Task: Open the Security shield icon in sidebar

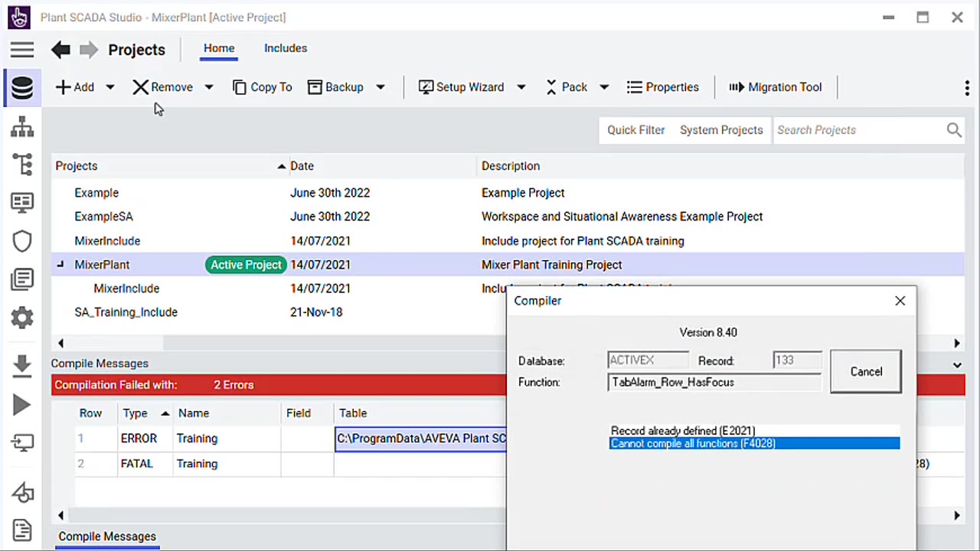Action: (21, 241)
